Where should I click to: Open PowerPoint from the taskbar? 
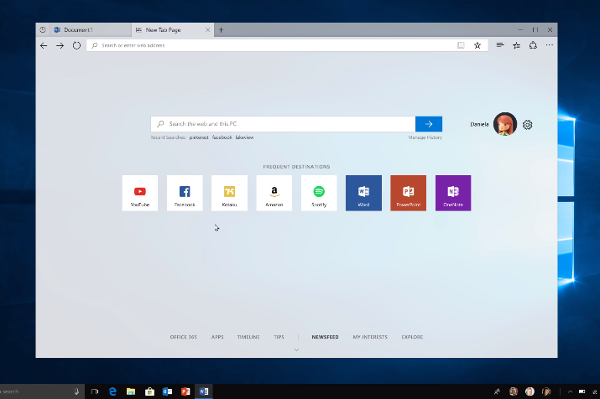point(186,391)
